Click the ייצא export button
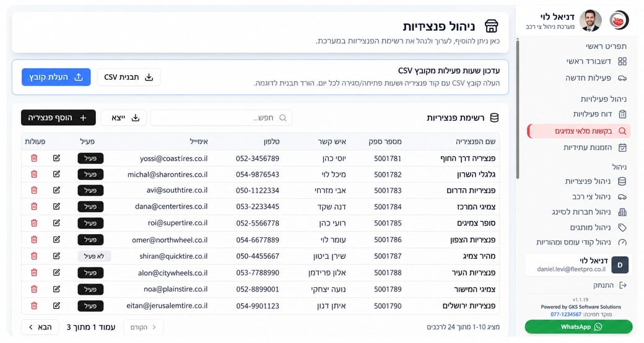The width and height of the screenshot is (644, 343). pos(124,118)
